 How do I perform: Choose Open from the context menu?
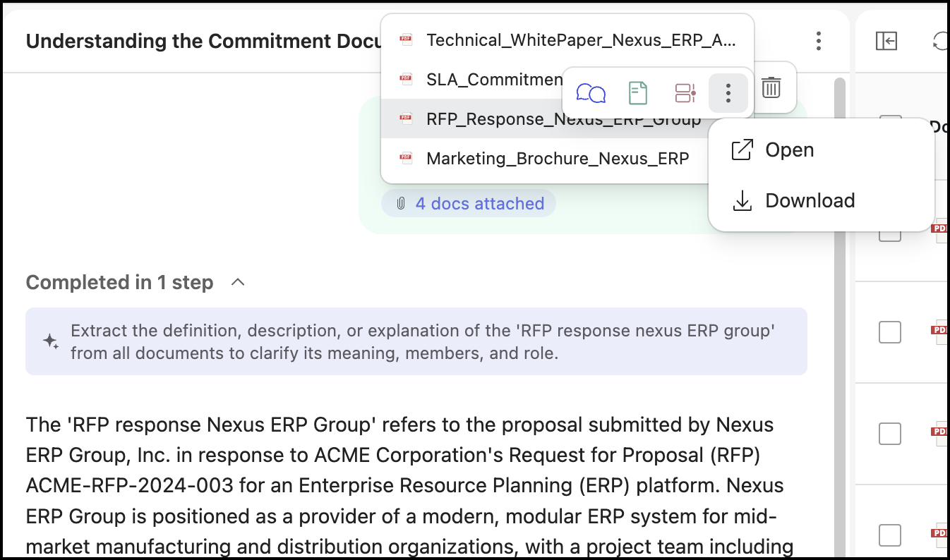821,150
